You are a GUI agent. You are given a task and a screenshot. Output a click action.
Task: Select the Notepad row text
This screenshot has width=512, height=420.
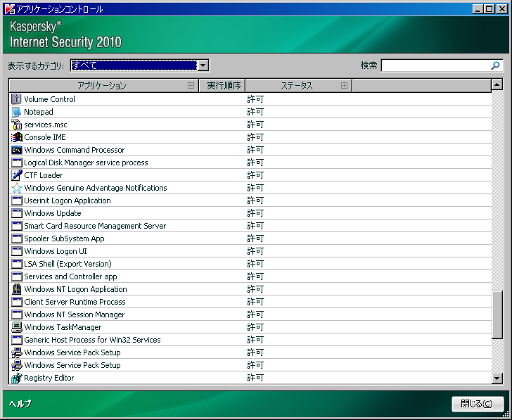point(39,112)
